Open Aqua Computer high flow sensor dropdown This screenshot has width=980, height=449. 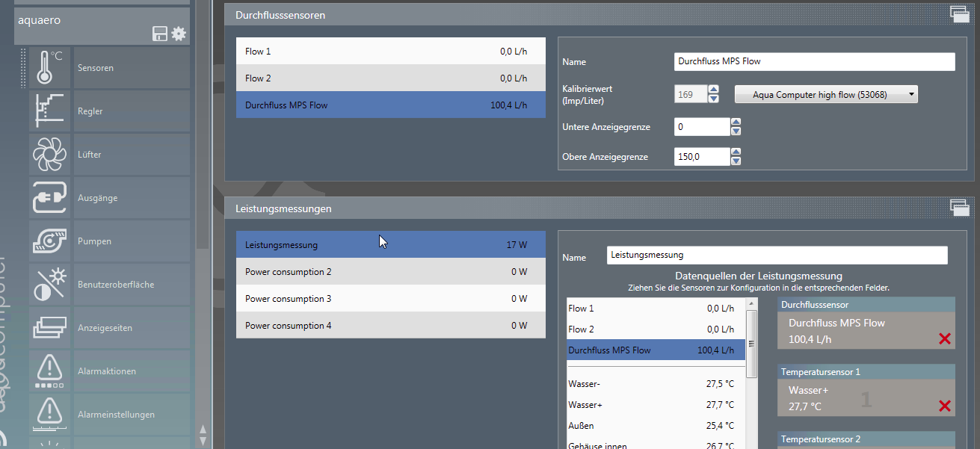(x=826, y=94)
